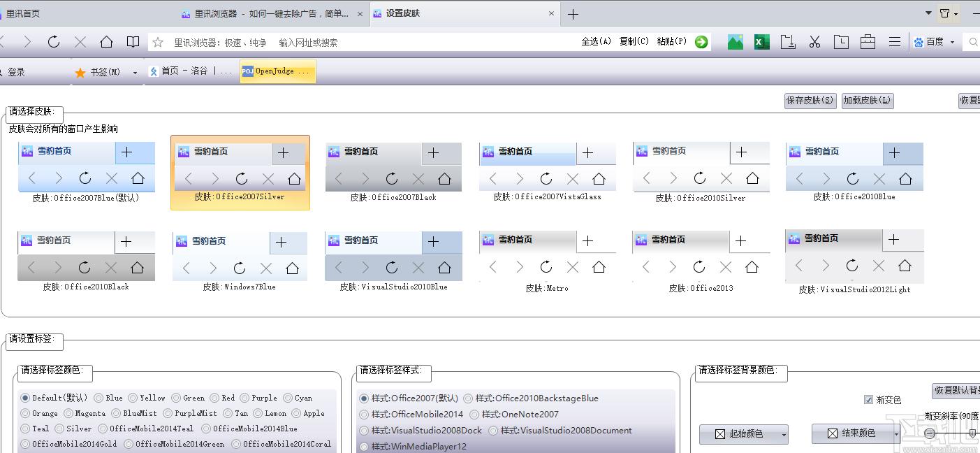Click the scissors screenshot icon
The height and width of the screenshot is (453, 980).
point(814,42)
